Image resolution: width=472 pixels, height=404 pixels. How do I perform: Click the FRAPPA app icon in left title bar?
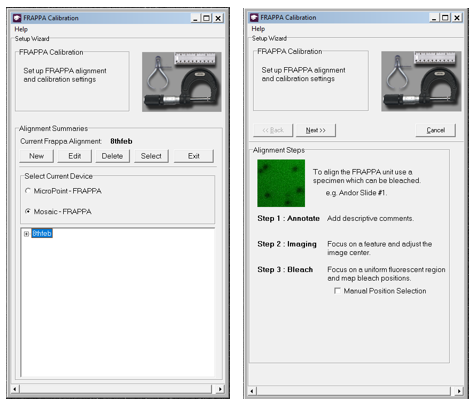click(17, 18)
